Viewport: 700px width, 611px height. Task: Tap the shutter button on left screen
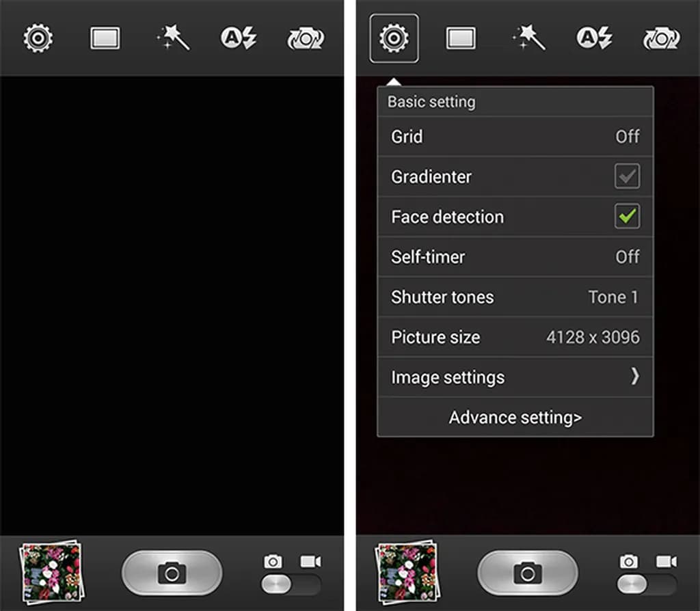pyautogui.click(x=172, y=573)
